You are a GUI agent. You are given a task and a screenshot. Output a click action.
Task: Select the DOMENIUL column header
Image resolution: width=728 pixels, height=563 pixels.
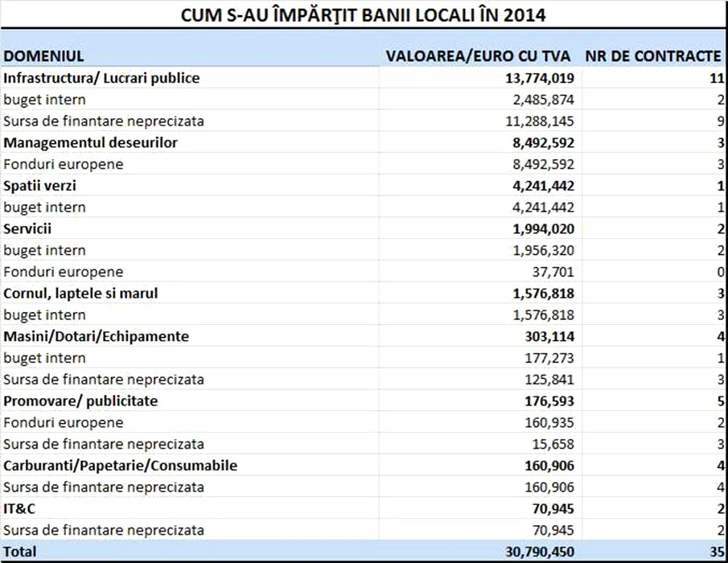44,56
